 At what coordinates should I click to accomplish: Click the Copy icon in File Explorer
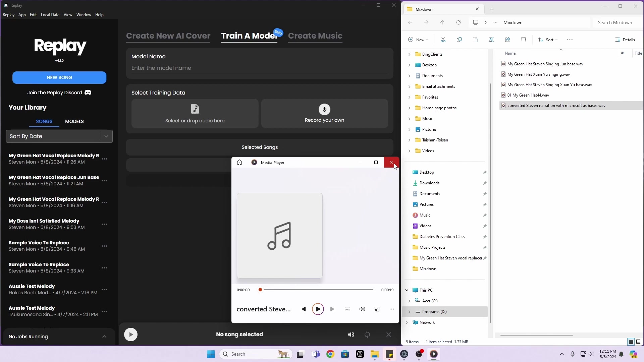pos(459,40)
